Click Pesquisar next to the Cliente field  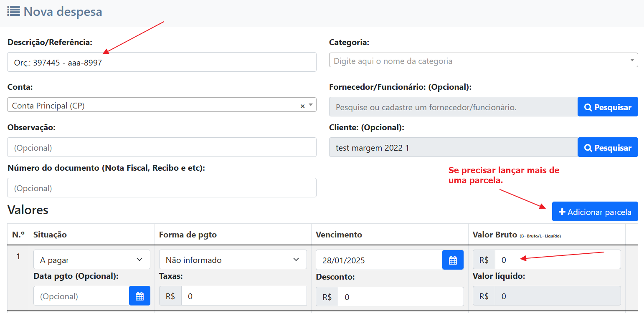607,148
